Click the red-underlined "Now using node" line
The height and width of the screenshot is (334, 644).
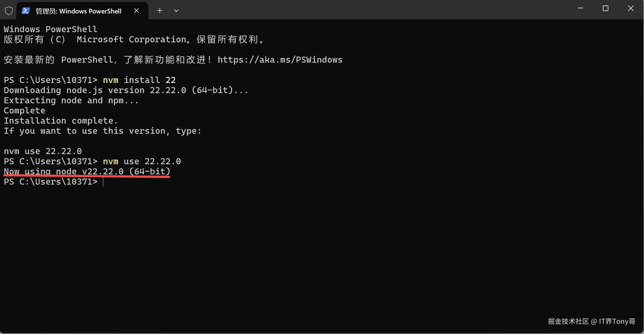(x=87, y=172)
